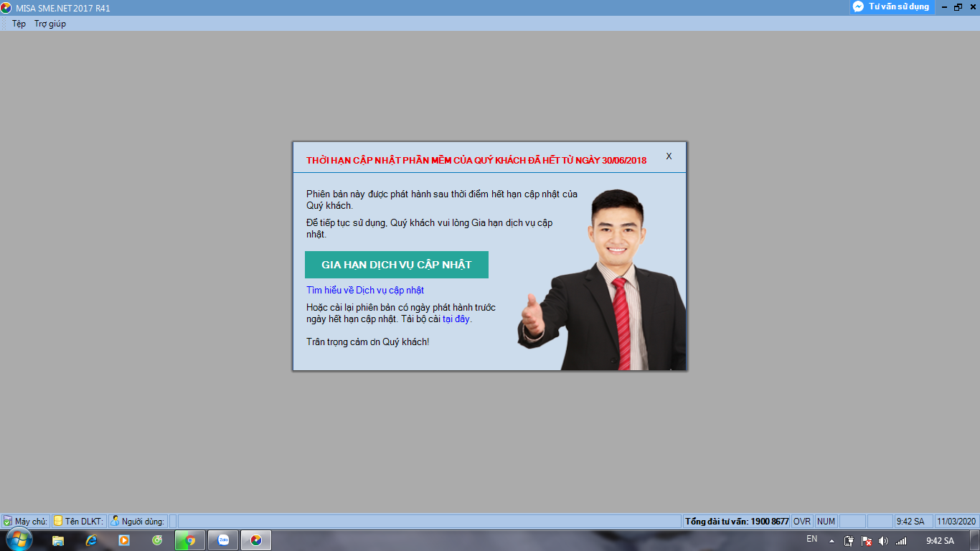
Task: Click the Messenger icon beside Tư vấn sử dụng
Action: point(858,6)
